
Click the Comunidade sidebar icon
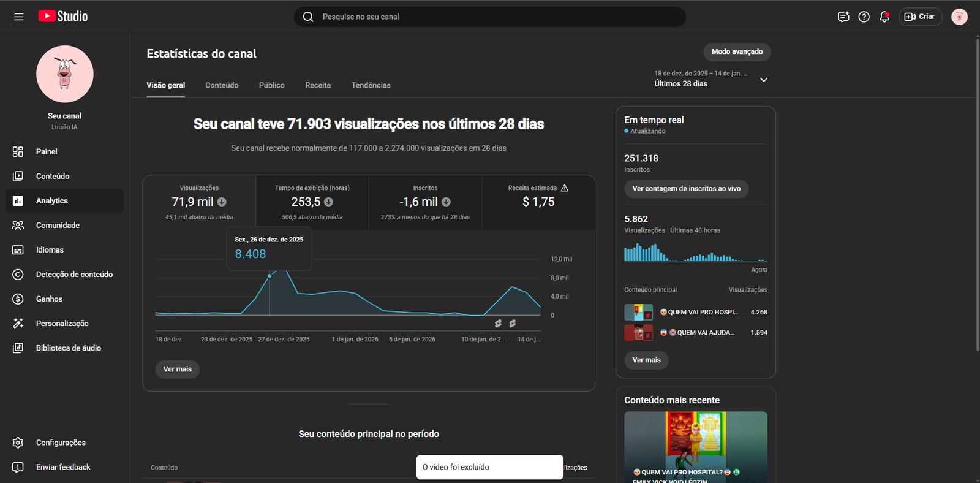pyautogui.click(x=18, y=225)
